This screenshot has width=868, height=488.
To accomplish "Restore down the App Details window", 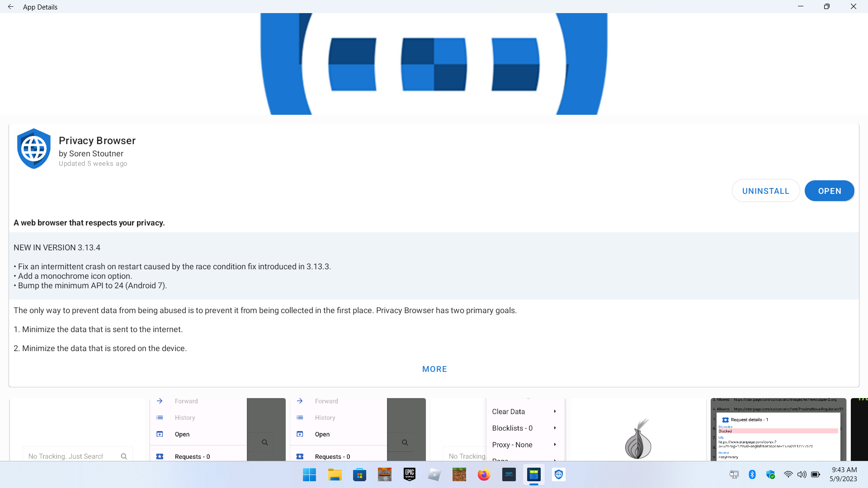I will pos(827,6).
